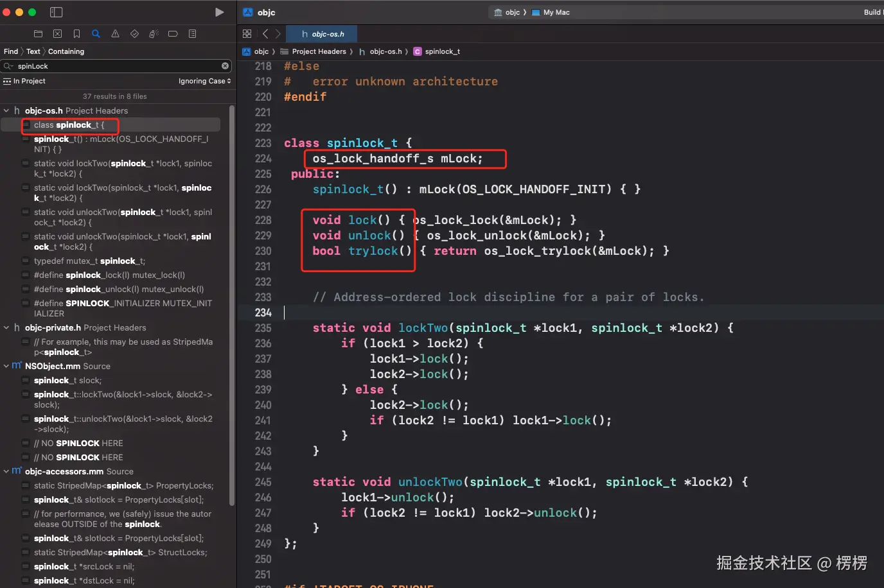This screenshot has height=588, width=884.
Task: Open the Source Control navigator icon
Action: point(57,34)
